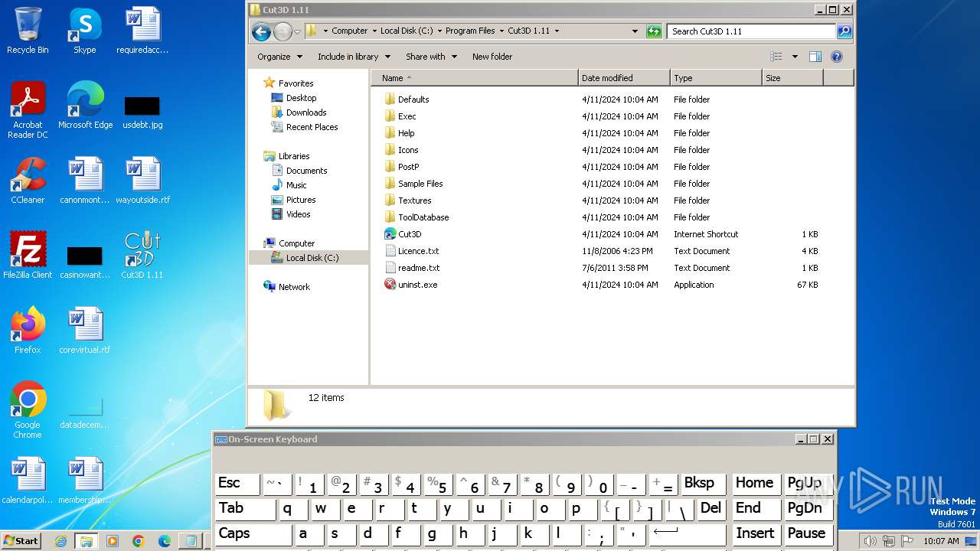This screenshot has height=551, width=980.
Task: Launch Firefox from the desktop
Action: (28, 331)
